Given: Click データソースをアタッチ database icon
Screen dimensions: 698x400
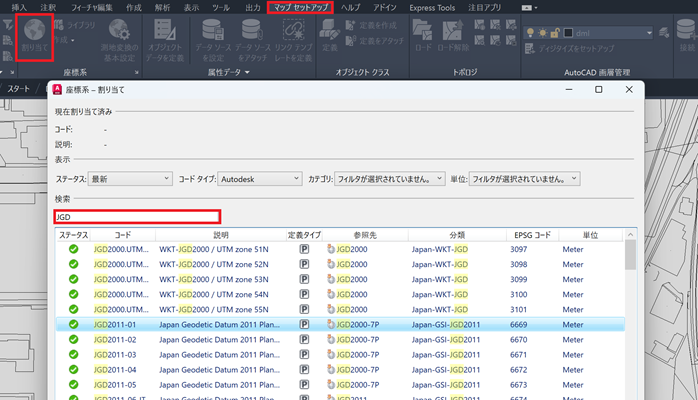Looking at the screenshot, I should tap(252, 30).
